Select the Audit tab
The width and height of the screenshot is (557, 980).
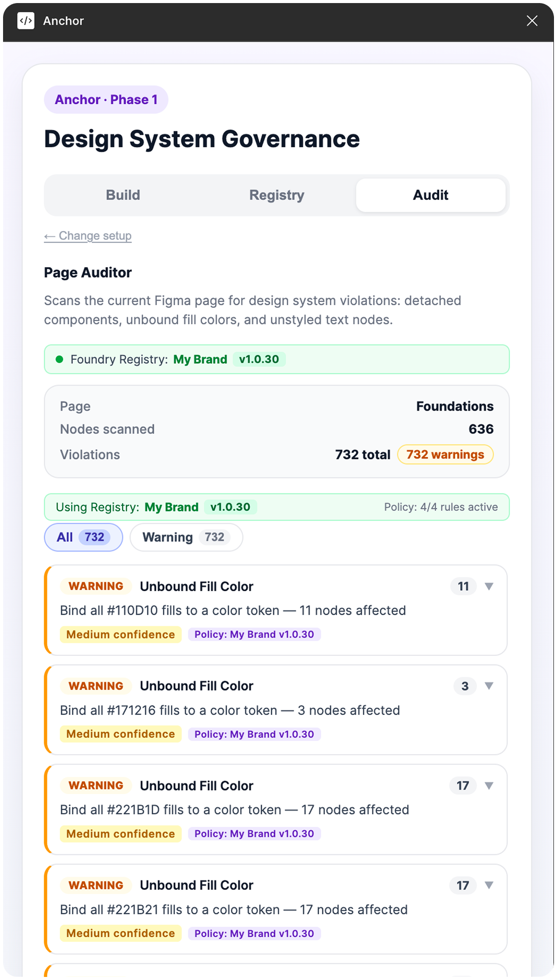[431, 195]
